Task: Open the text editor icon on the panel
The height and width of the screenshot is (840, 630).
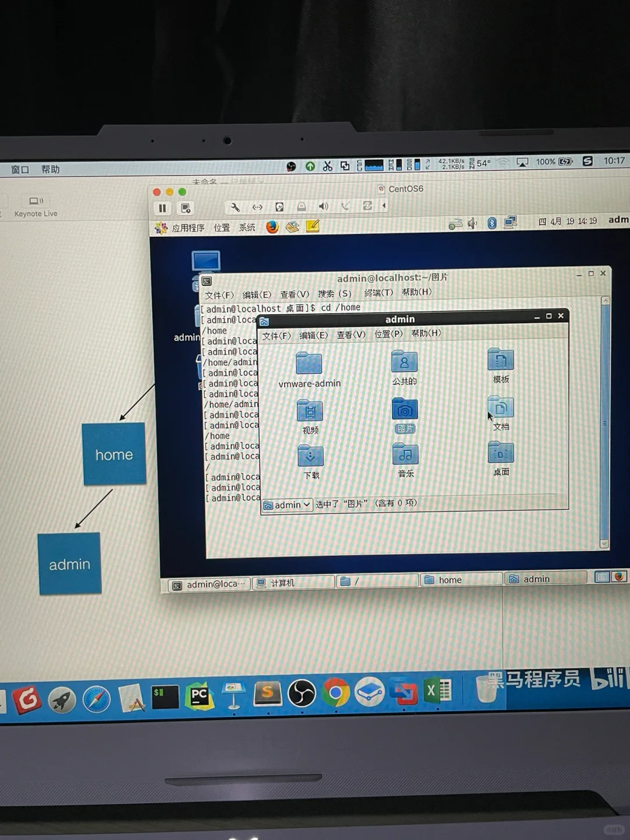Action: pyautogui.click(x=313, y=226)
